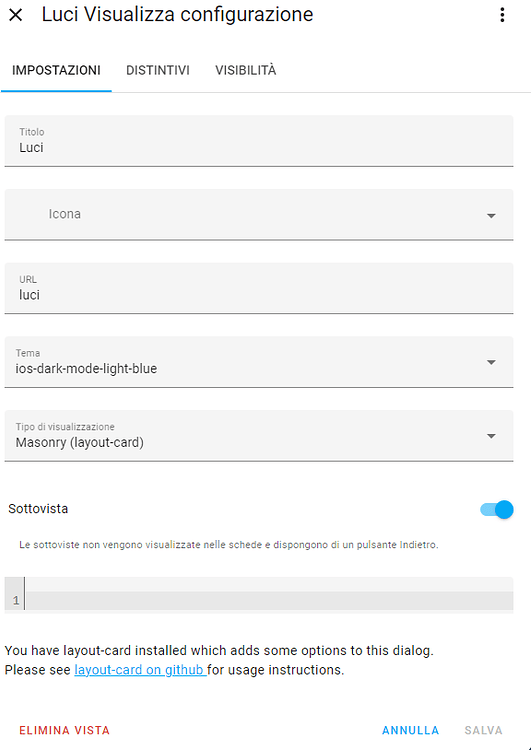Image resolution: width=531 pixels, height=750 pixels.
Task: Close the Luci view configuration dialog
Action: pyautogui.click(x=16, y=15)
